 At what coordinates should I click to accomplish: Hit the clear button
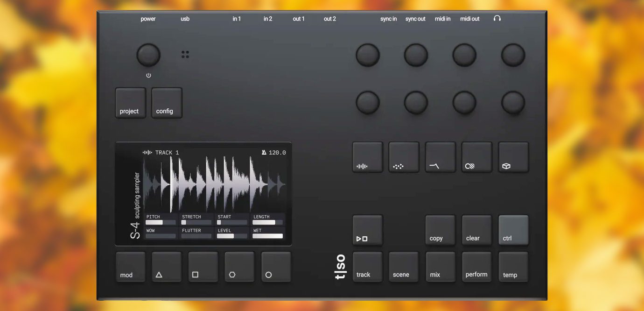tap(477, 230)
